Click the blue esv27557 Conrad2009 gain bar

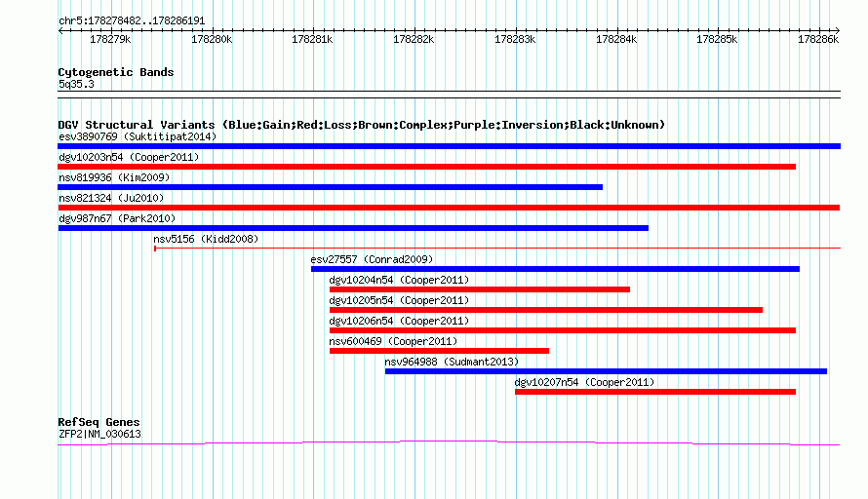555,269
